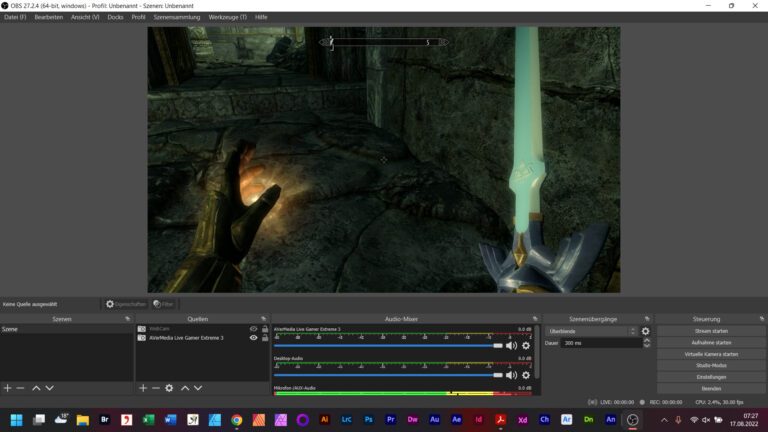Remove selected source in Quellen panel
The height and width of the screenshot is (432, 768).
tap(156, 388)
